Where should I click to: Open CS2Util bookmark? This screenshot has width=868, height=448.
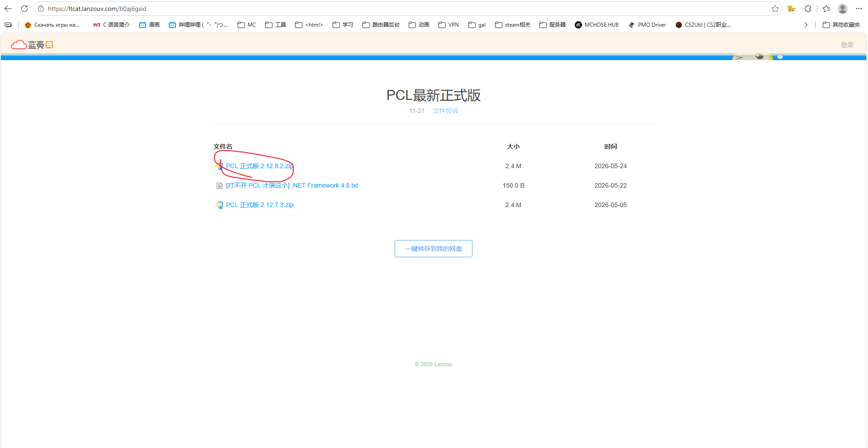point(703,25)
